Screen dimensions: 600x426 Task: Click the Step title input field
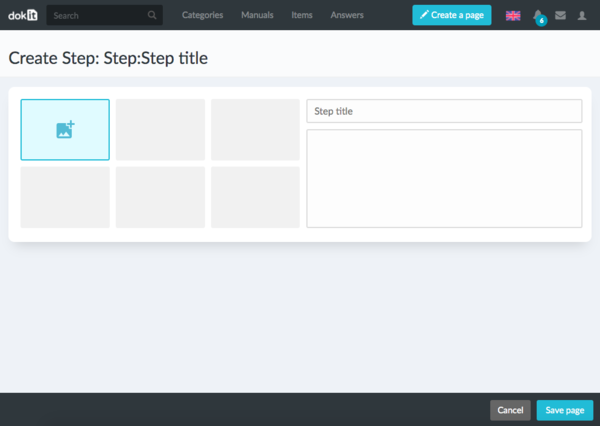tap(444, 111)
